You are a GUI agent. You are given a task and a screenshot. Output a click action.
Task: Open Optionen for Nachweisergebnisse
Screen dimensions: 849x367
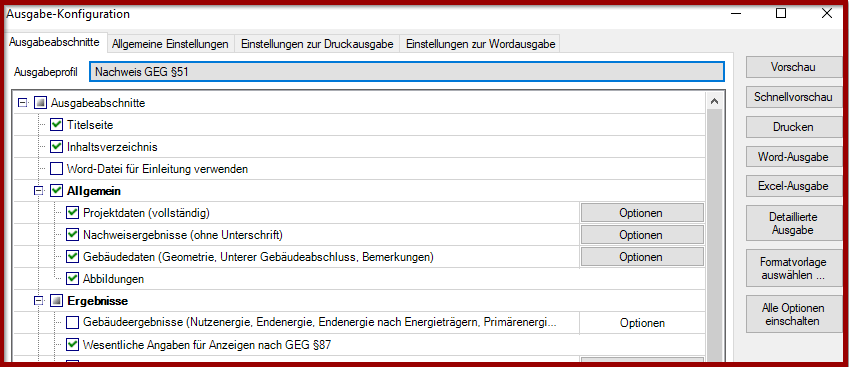642,235
